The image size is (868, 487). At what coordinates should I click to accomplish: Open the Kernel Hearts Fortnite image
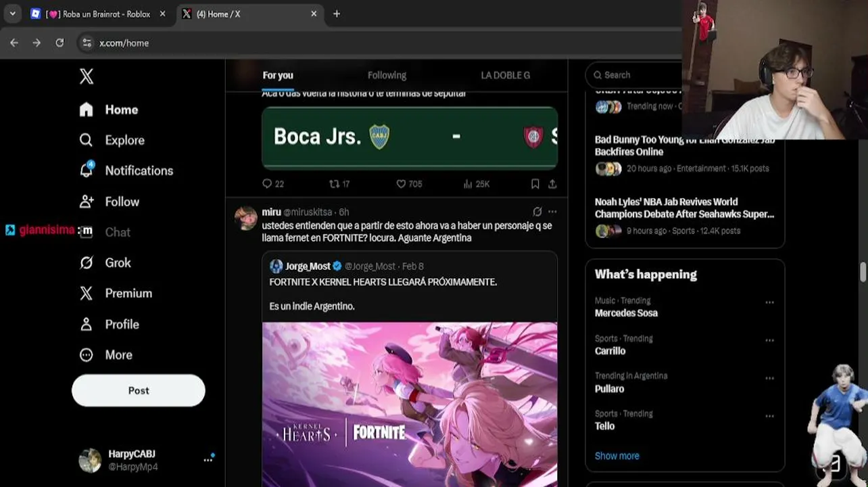[x=410, y=404]
